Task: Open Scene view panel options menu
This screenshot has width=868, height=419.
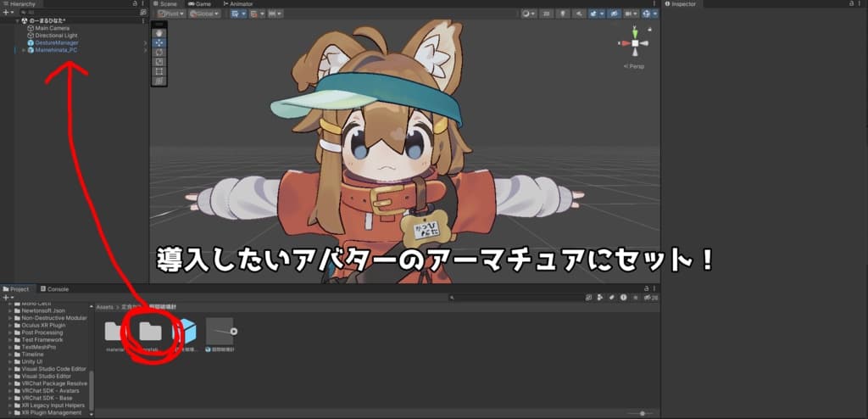Action: point(655,3)
